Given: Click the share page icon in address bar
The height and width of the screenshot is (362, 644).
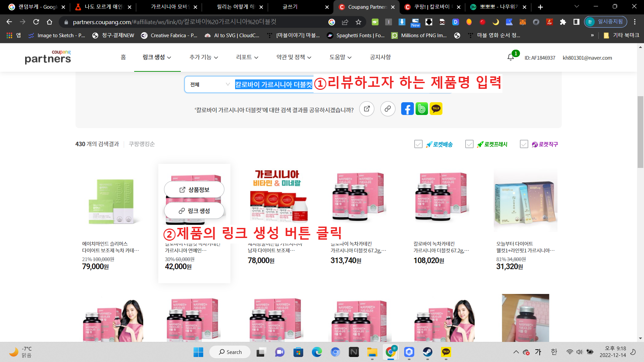Looking at the screenshot, I should point(345,22).
